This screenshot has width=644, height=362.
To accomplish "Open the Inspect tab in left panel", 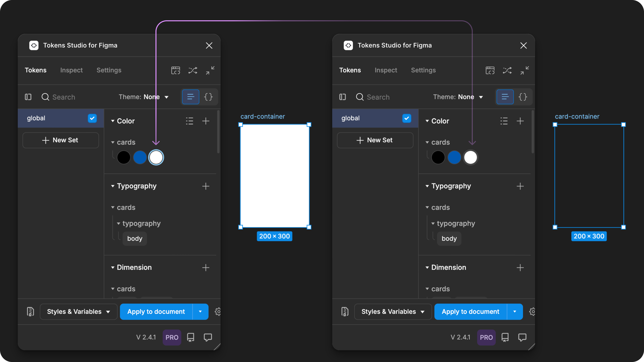I will 71,70.
